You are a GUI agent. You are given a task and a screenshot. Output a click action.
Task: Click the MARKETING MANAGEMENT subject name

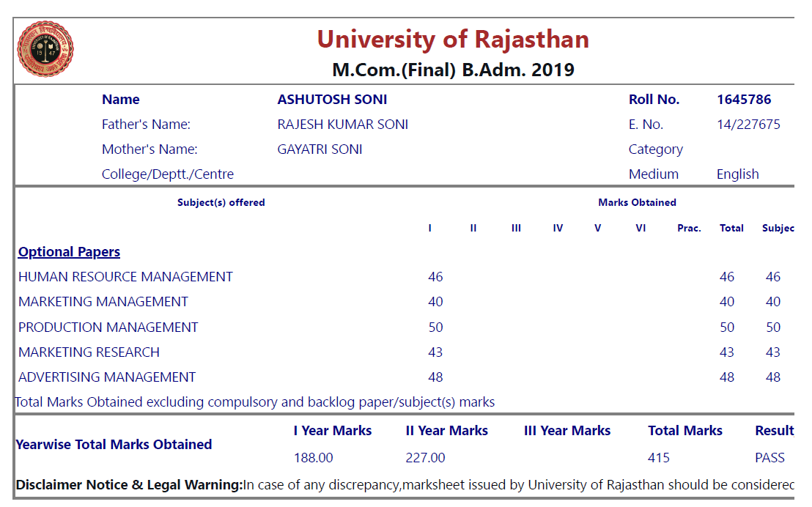pyautogui.click(x=103, y=302)
